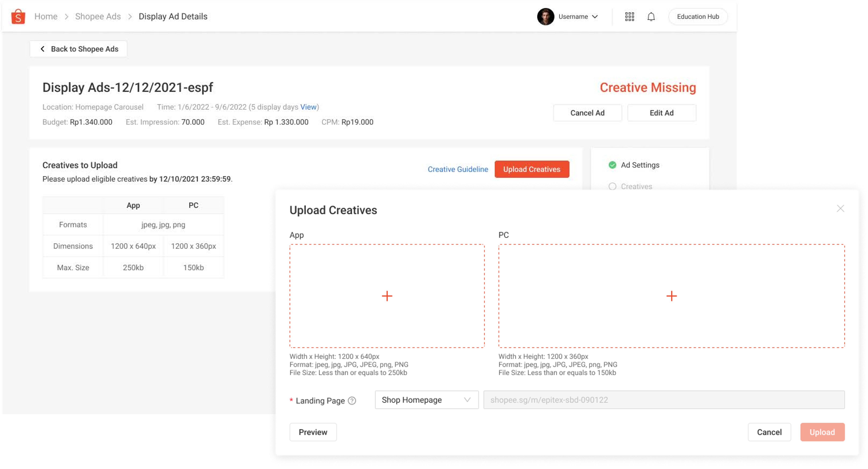
Task: Add an App creative via the plus icon
Action: point(387,296)
